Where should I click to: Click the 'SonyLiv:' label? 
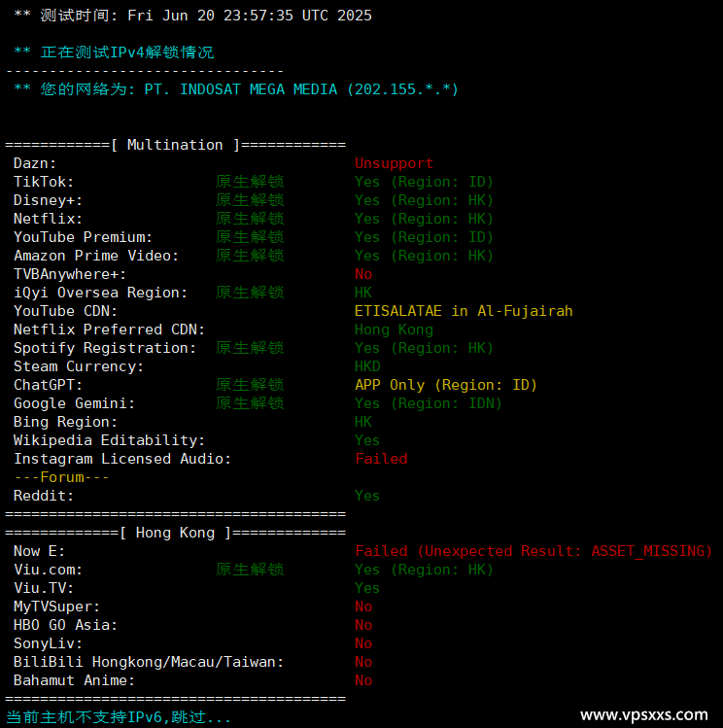49,644
